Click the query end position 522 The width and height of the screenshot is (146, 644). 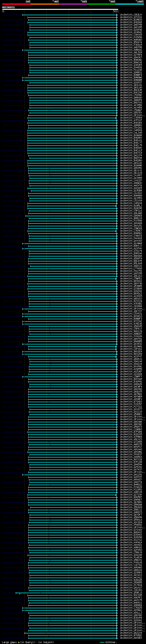pos(115,11)
